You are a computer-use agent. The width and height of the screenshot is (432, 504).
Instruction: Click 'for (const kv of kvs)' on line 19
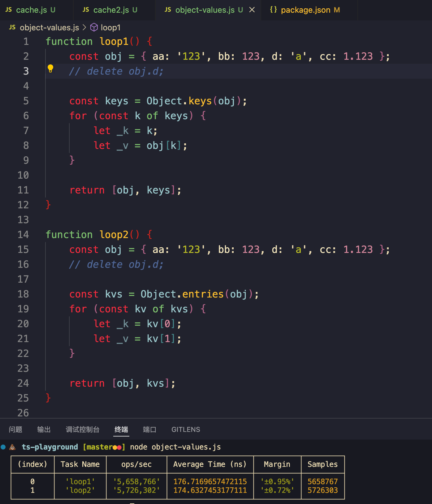132,309
